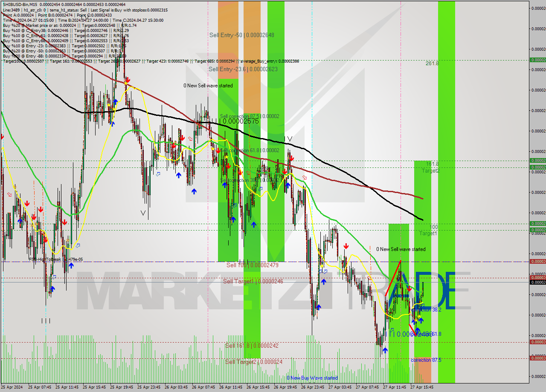Click the '25 Apr 07:45' time axis label
This screenshot has height=392, width=546.
click(40, 387)
